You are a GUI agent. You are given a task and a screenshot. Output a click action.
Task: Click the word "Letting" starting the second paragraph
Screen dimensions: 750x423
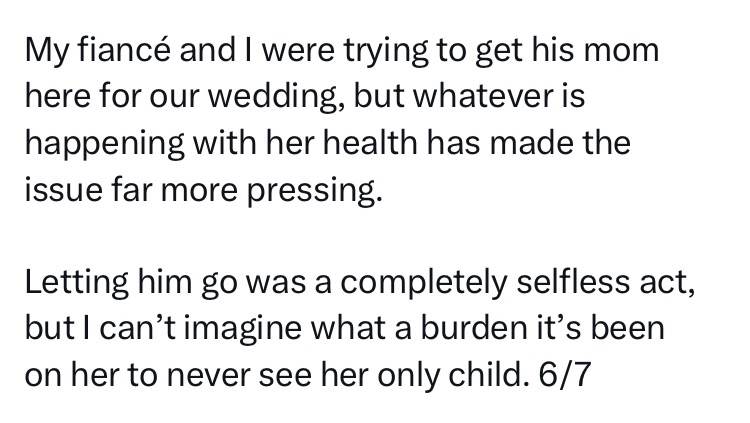(x=74, y=282)
